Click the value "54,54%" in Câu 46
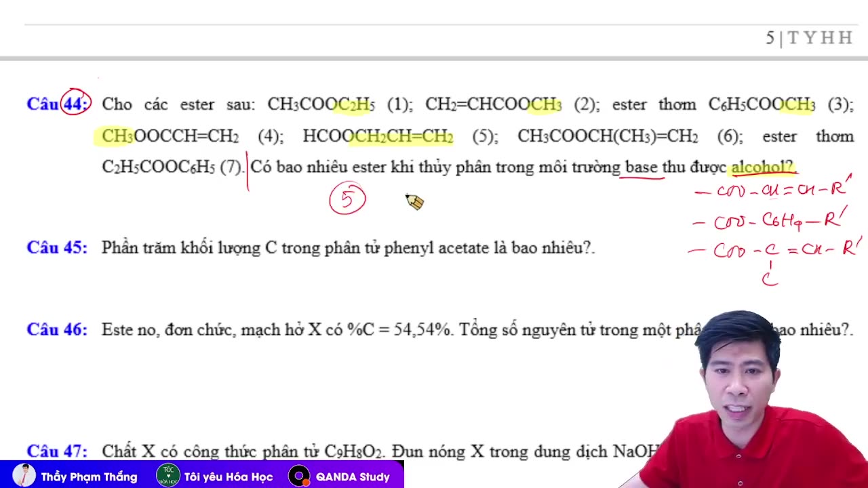Screen dimensions: 868x488 (x=422, y=330)
